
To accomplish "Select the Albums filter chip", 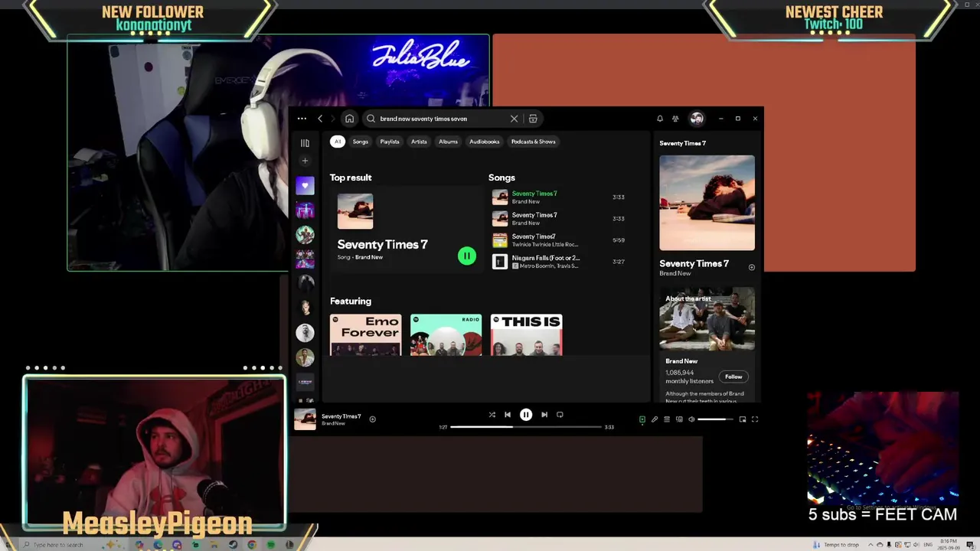I will coord(448,142).
